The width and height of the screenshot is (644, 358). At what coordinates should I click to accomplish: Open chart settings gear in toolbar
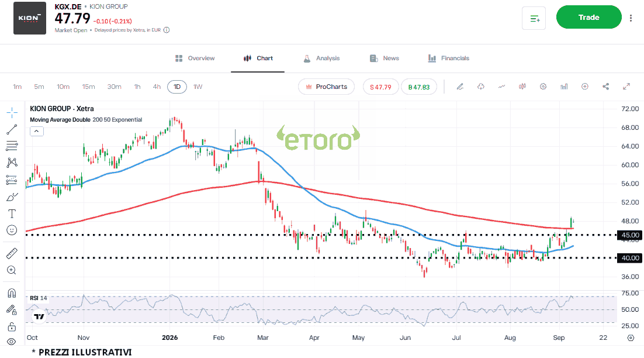click(x=543, y=87)
